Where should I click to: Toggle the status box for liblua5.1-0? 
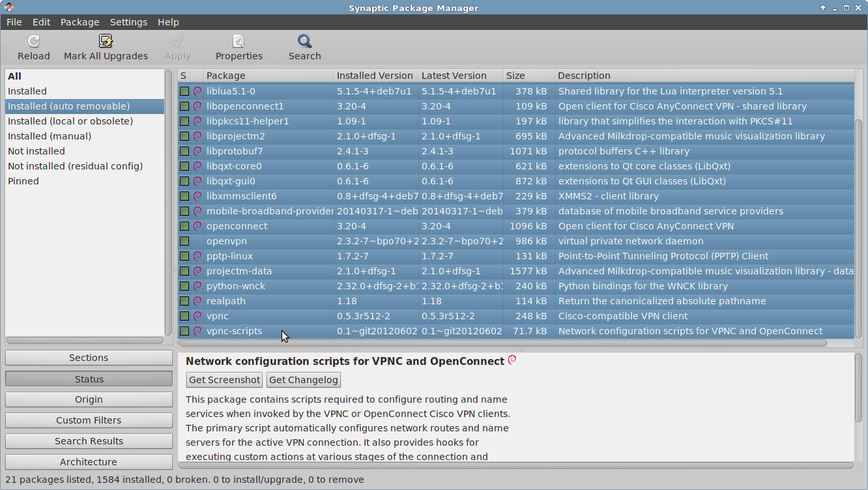coord(184,91)
